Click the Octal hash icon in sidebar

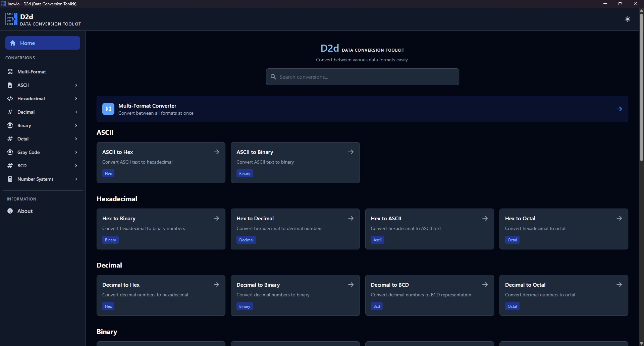pos(10,139)
